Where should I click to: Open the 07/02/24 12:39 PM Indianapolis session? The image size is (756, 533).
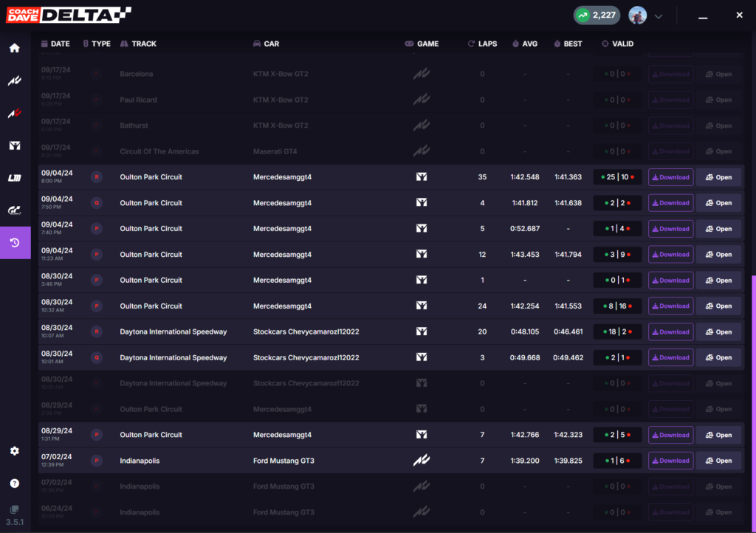719,461
